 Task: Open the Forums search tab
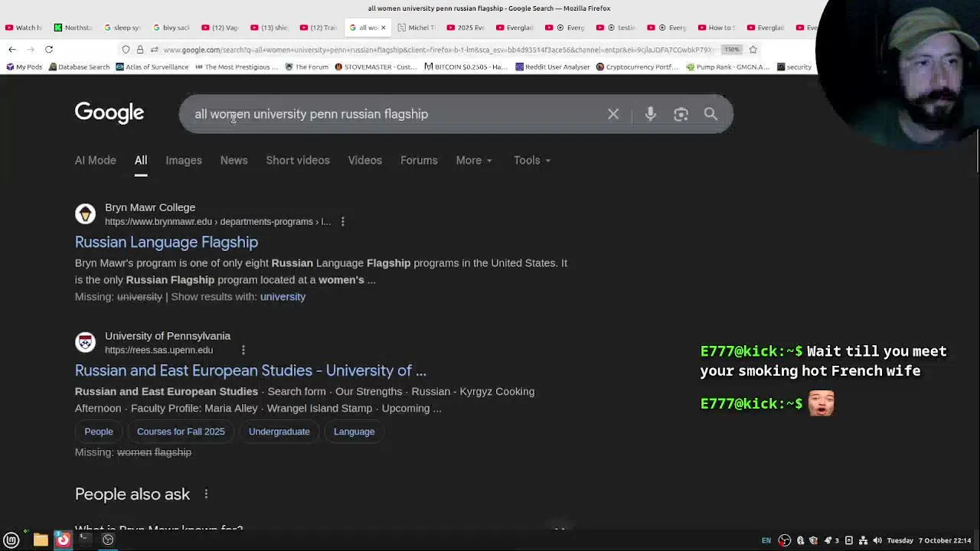(419, 161)
